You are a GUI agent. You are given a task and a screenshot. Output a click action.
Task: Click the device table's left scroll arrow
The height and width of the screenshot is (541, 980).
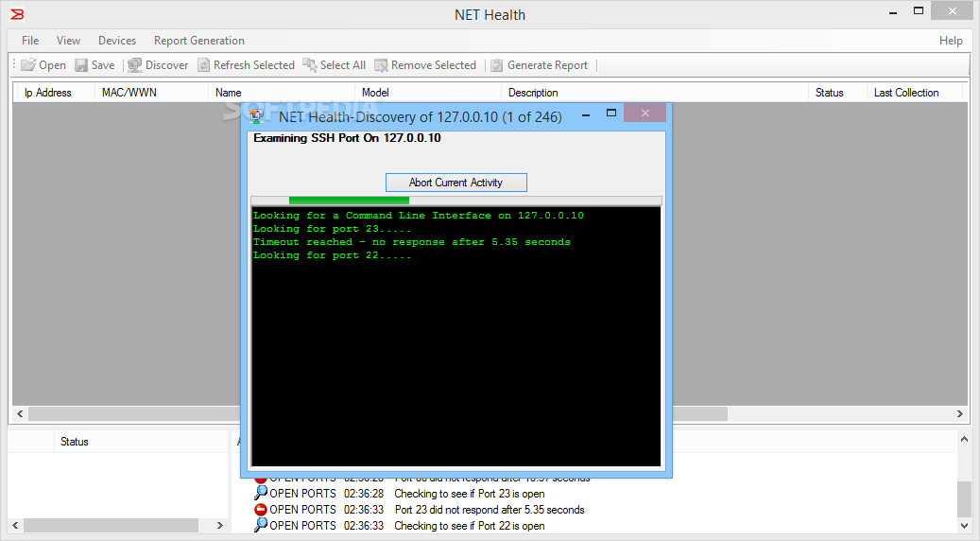[20, 413]
